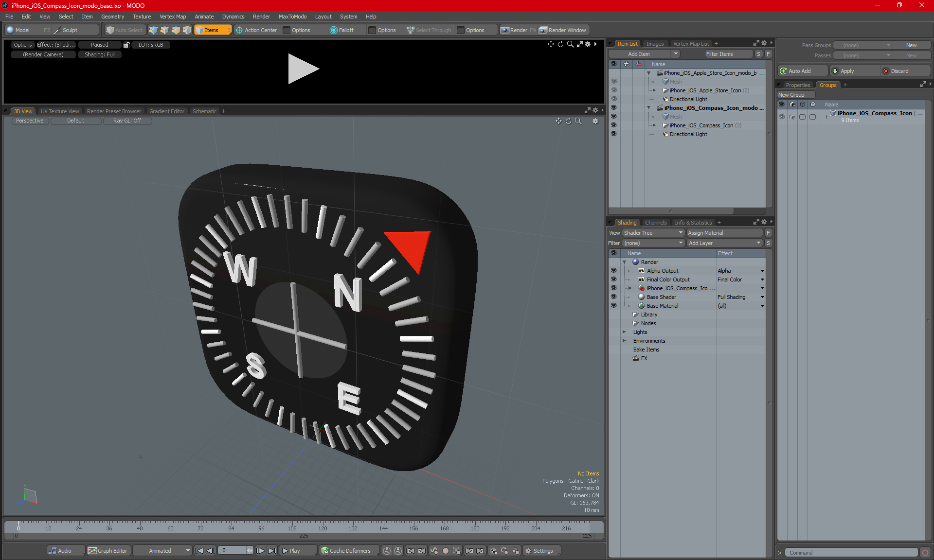
Task: Click the 3D viewport pan move icon
Action: 558,121
